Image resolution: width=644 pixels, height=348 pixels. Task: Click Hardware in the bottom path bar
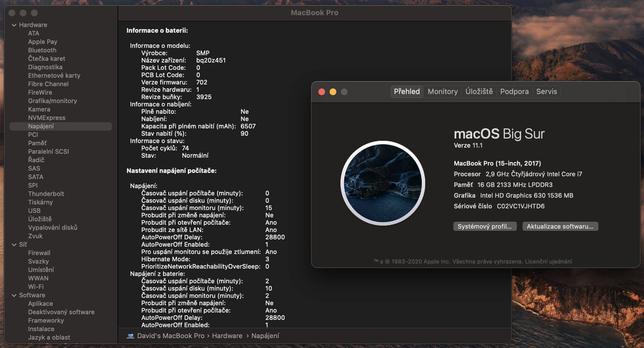(x=227, y=336)
